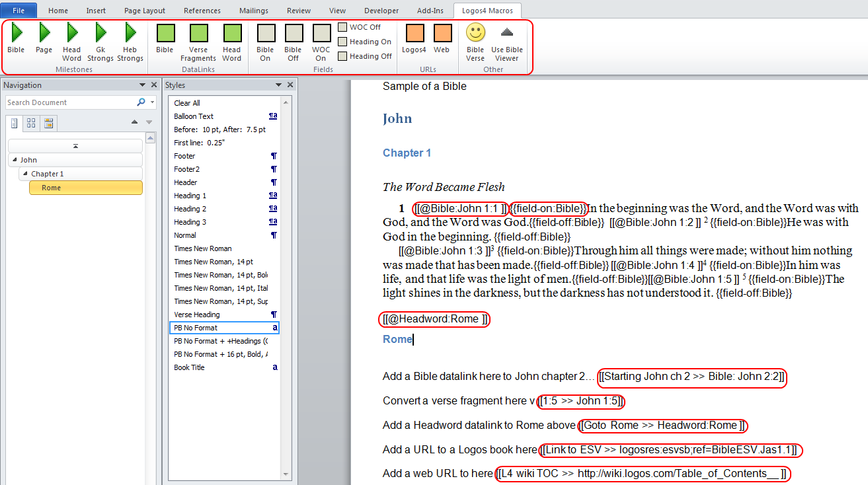Switch to the Mailings tab
This screenshot has width=868, height=485.
(255, 11)
